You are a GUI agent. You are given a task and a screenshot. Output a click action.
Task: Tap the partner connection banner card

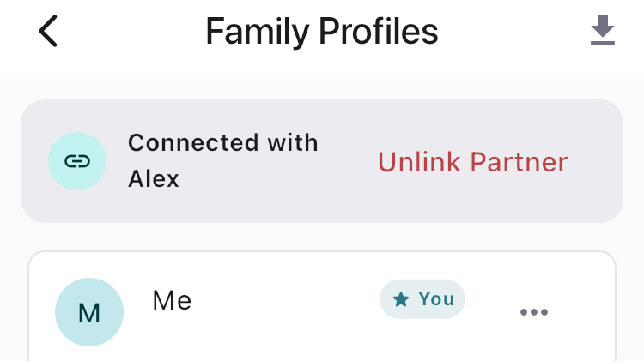322,161
